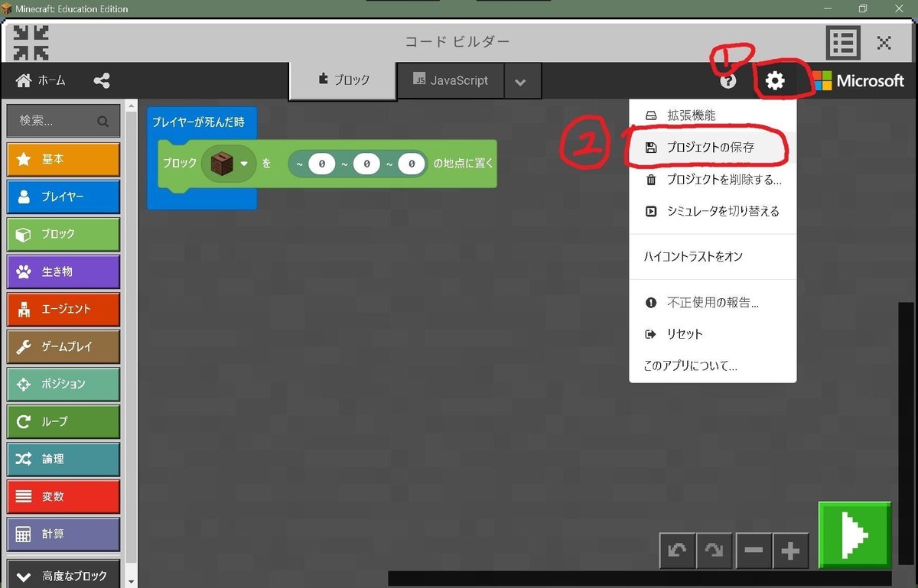Select the プレイヤーが死んだ時 event block
The image size is (918, 588).
198,122
